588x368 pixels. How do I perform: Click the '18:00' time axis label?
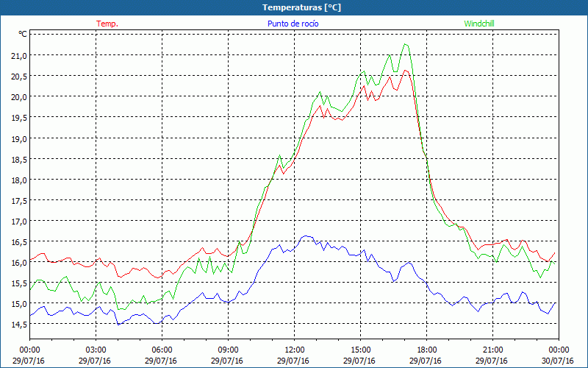426,350
